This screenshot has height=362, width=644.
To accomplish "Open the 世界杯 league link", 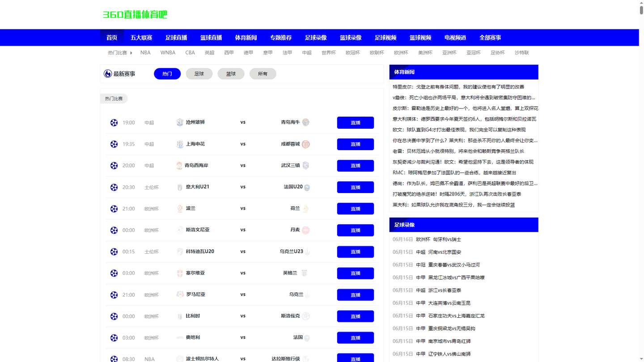I will (329, 53).
